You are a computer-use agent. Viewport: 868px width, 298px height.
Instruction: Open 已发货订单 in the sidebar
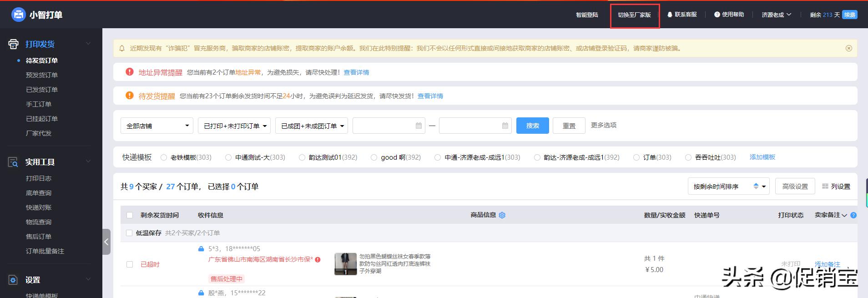point(42,90)
